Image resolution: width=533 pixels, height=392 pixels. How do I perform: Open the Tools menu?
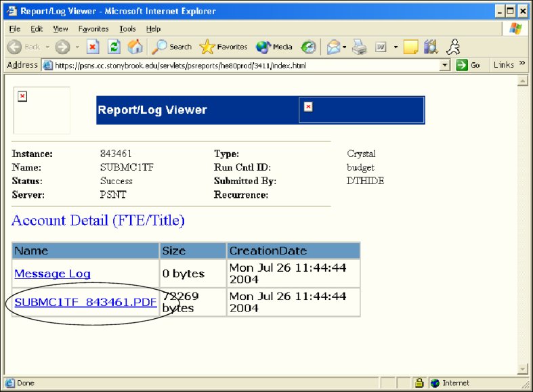tap(127, 29)
